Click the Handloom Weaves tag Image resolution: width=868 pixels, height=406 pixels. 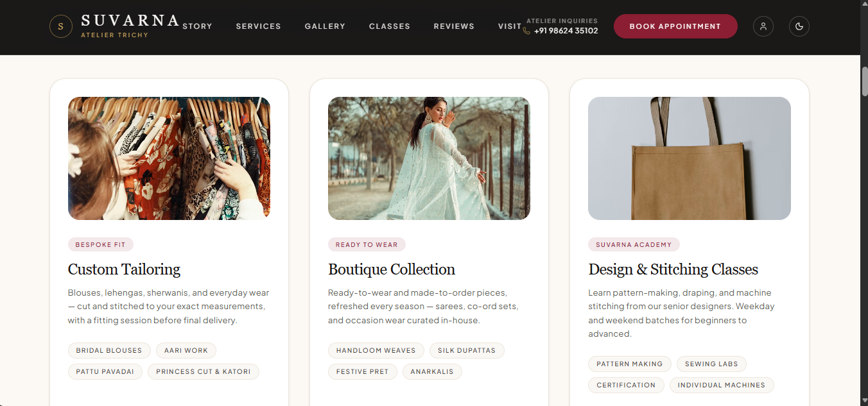[x=376, y=350]
